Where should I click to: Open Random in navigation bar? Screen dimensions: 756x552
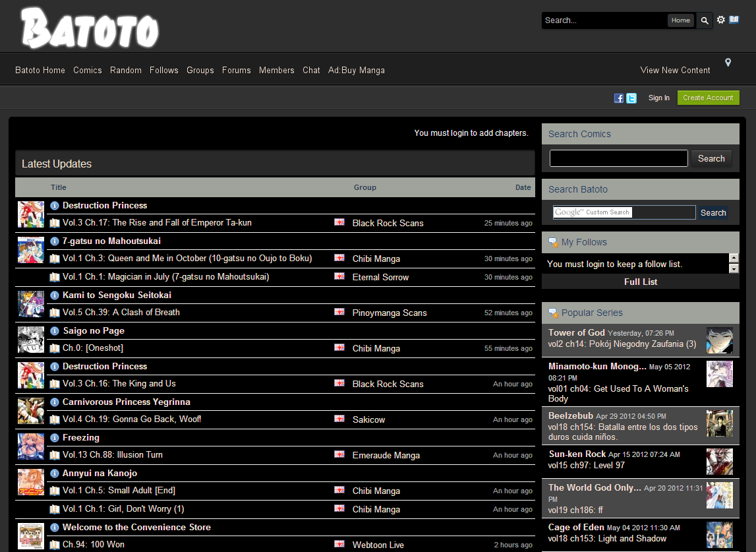point(126,71)
